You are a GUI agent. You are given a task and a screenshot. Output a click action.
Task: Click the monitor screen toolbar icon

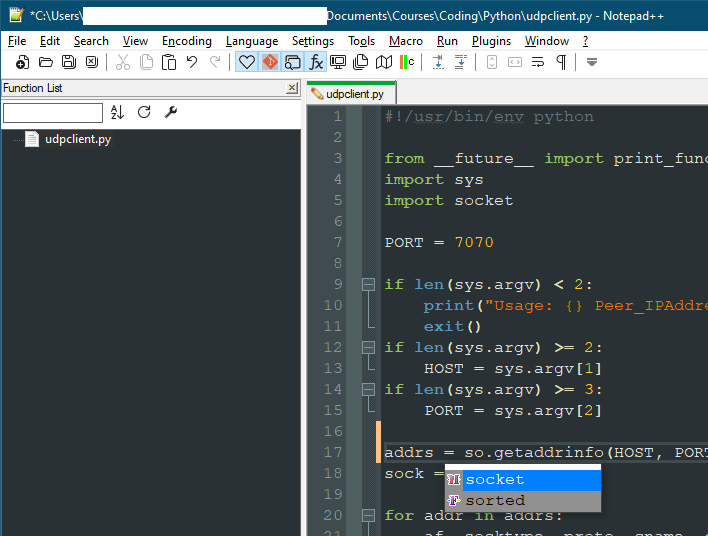338,62
